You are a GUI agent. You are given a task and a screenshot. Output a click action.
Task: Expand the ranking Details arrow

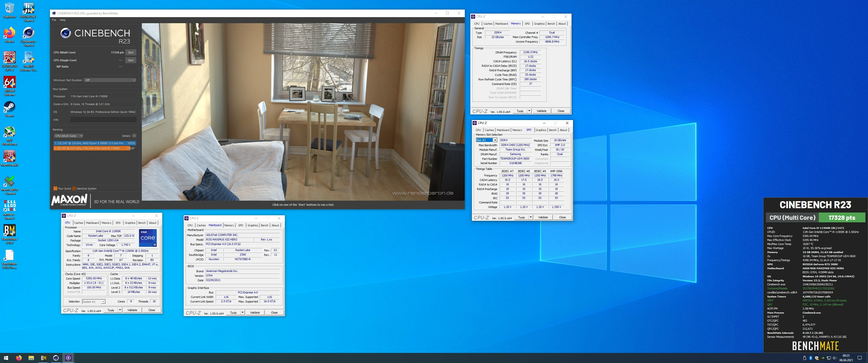click(x=134, y=136)
